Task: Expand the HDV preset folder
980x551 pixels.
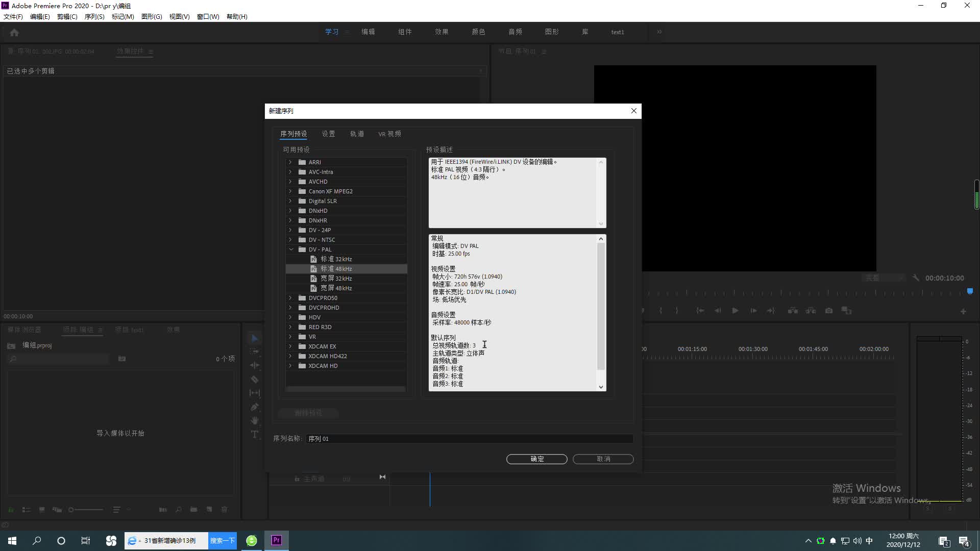Action: 290,317
